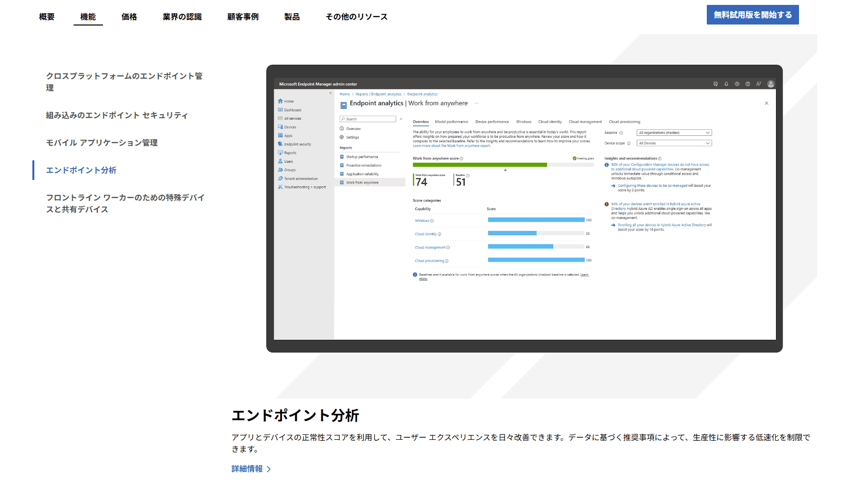
Task: Open the 顧客事例 tab
Action: [243, 17]
